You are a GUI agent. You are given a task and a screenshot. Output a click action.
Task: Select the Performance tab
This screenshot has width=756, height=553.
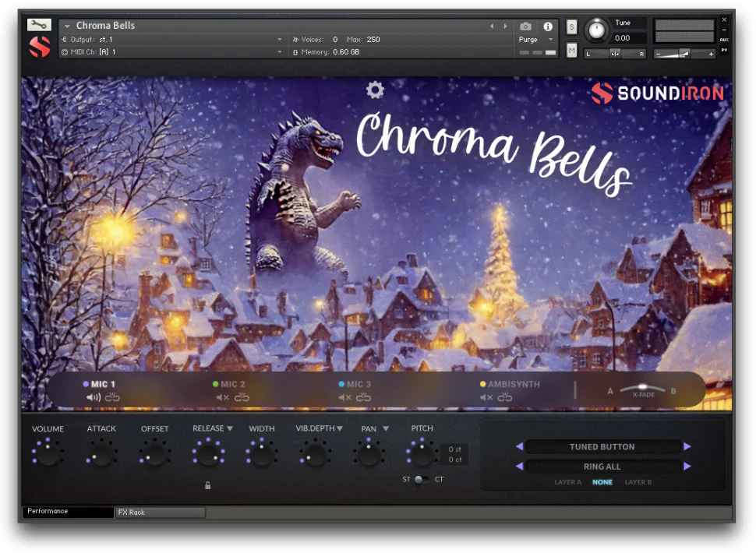(51, 512)
